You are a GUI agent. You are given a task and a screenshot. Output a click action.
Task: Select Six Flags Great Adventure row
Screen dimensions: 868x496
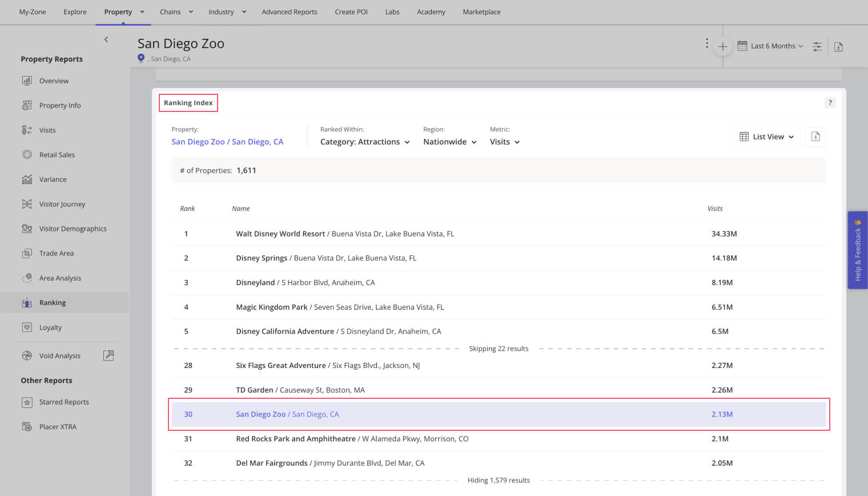click(x=499, y=366)
